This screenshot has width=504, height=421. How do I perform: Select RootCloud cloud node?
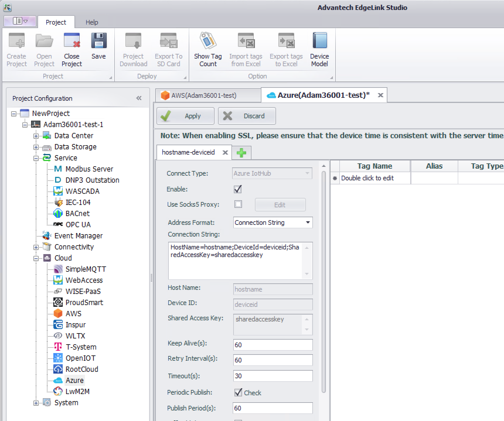[82, 369]
